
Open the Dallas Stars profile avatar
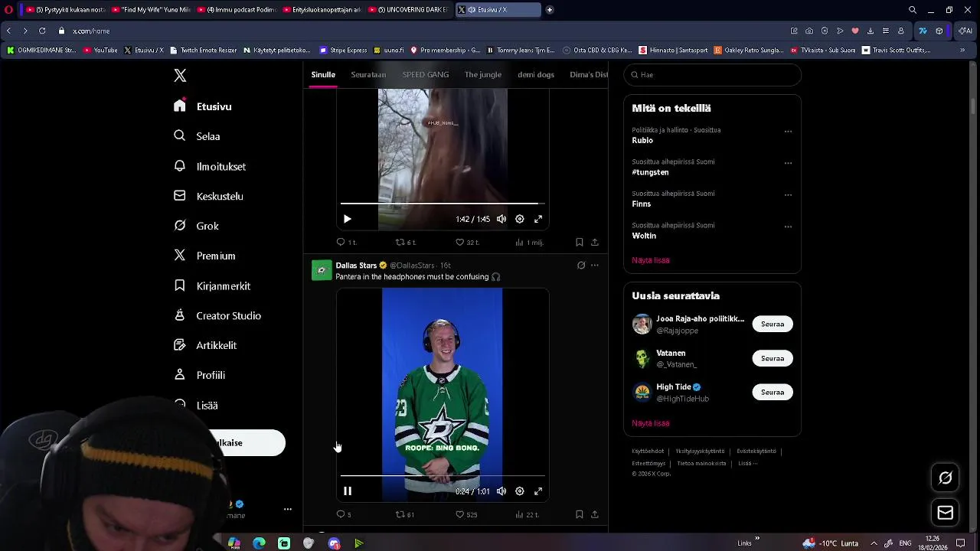(322, 270)
